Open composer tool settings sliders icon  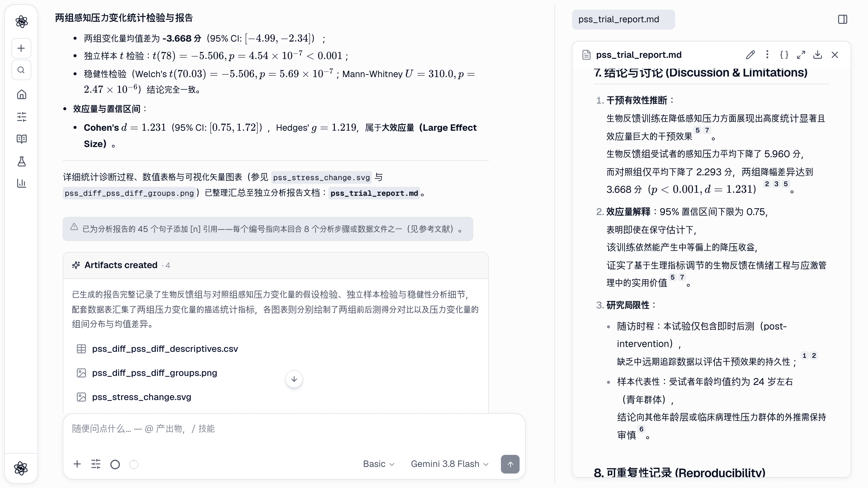click(96, 464)
